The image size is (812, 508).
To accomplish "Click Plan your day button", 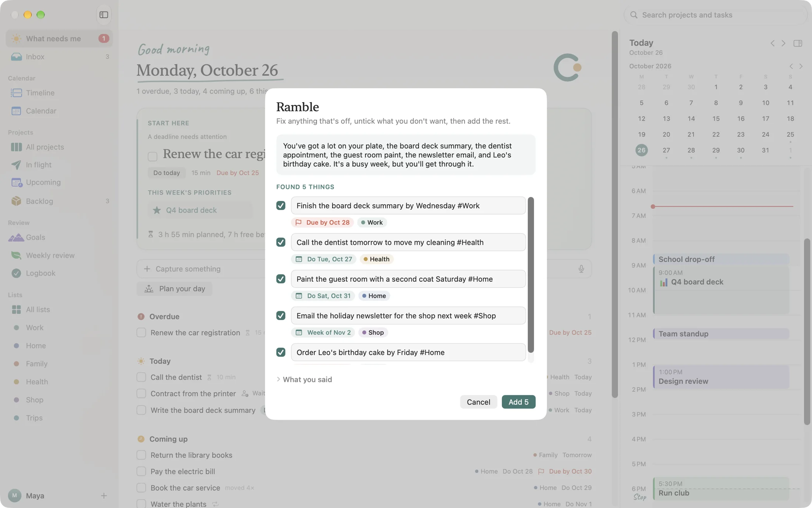I will [175, 289].
